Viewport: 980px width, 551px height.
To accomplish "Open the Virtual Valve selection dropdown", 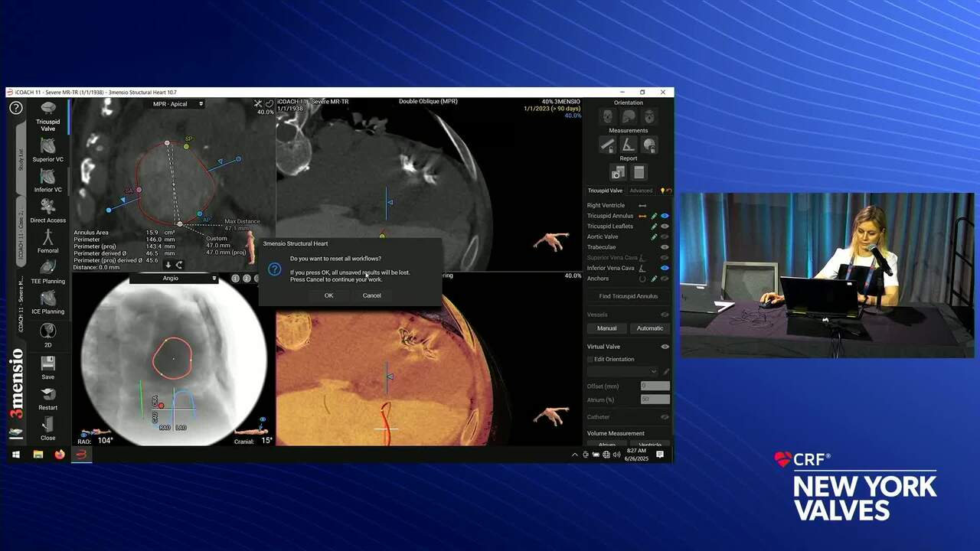I will pyautogui.click(x=622, y=371).
